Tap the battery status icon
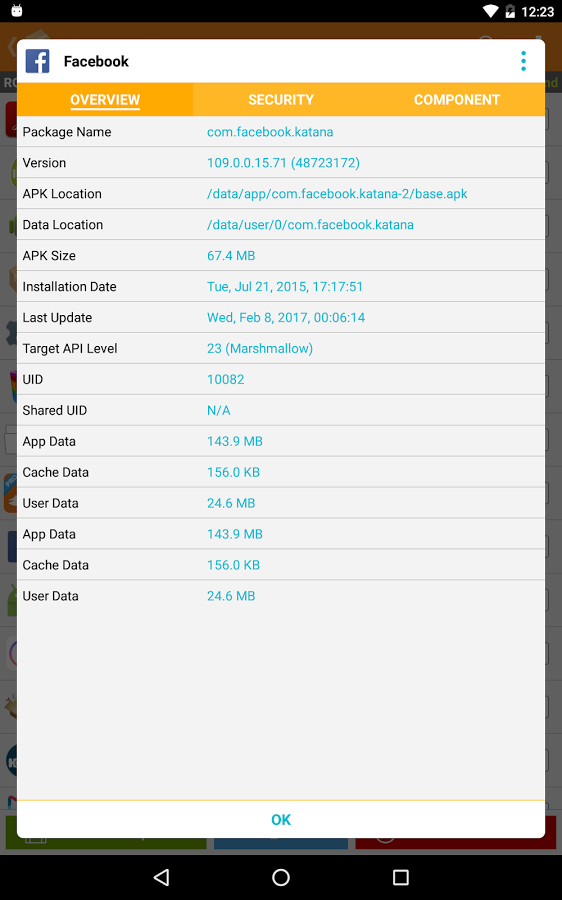 click(x=510, y=11)
